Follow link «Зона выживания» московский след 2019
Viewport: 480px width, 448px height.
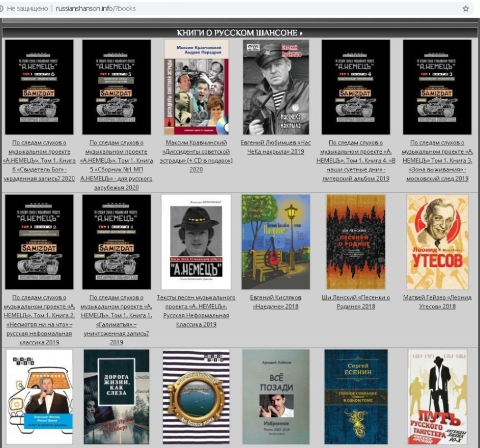pyautogui.click(x=437, y=161)
